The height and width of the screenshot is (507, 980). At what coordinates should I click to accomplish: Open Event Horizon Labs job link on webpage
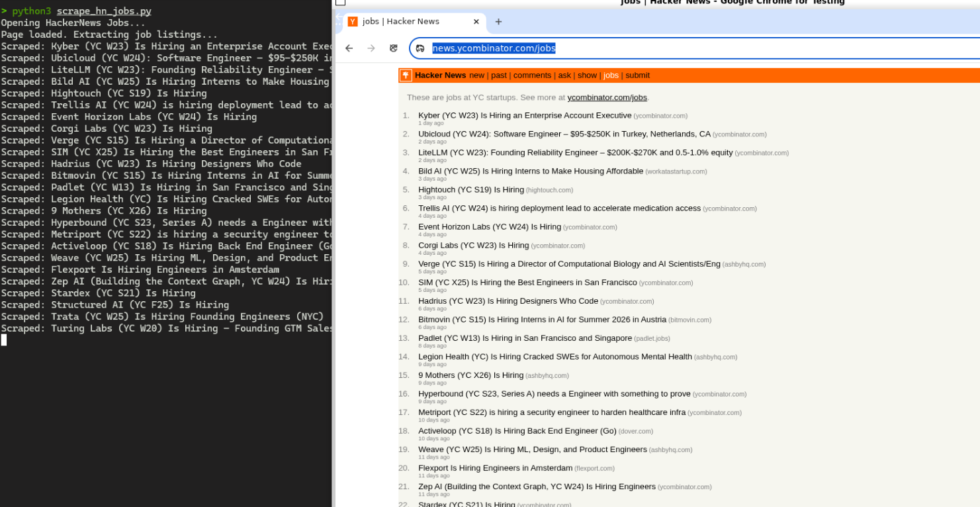490,227
